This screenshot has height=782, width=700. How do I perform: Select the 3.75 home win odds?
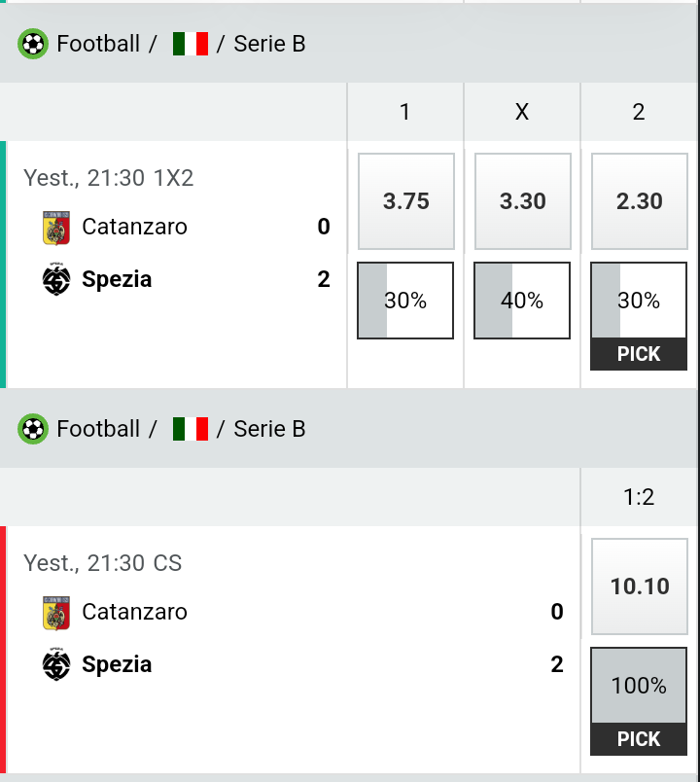(x=405, y=201)
